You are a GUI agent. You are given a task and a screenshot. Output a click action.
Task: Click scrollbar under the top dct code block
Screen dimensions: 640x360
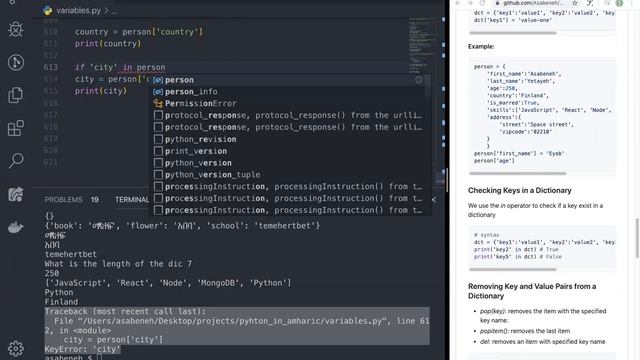[x=513, y=33]
